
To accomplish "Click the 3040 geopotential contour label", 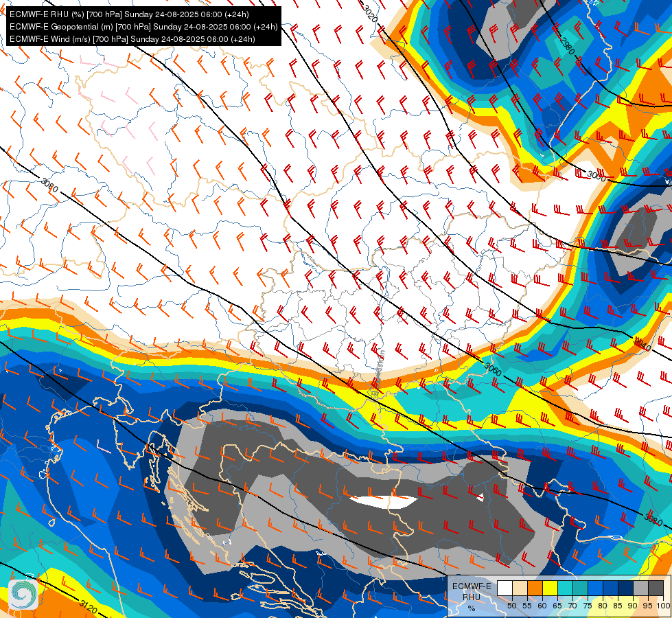I will click(642, 343).
